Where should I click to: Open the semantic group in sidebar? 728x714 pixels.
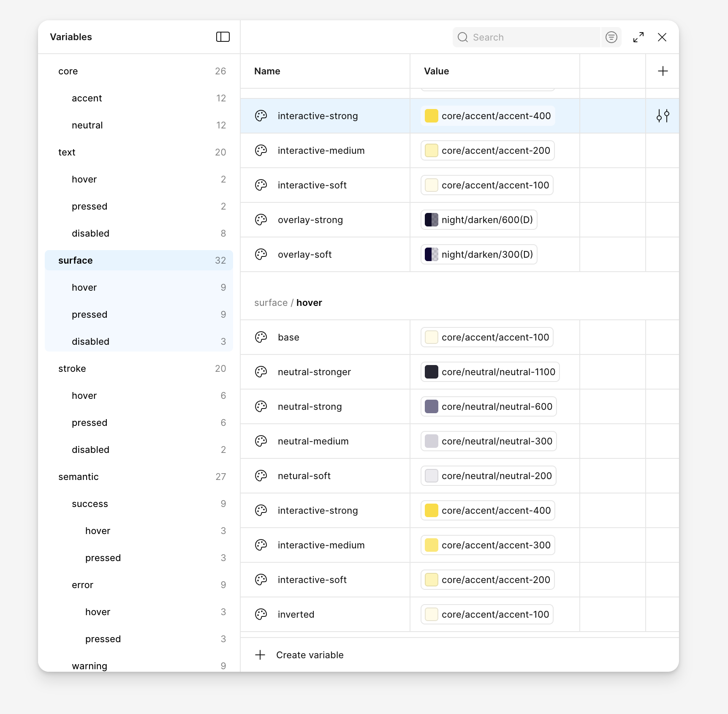79,477
